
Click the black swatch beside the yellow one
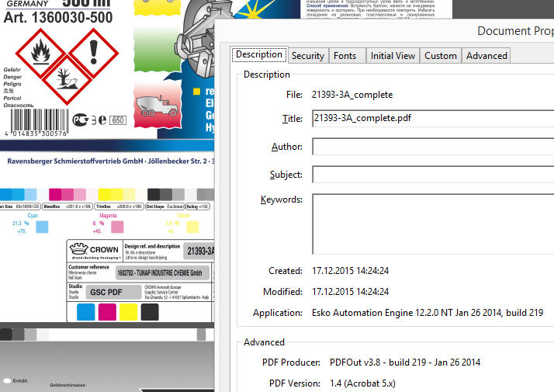pos(150,312)
